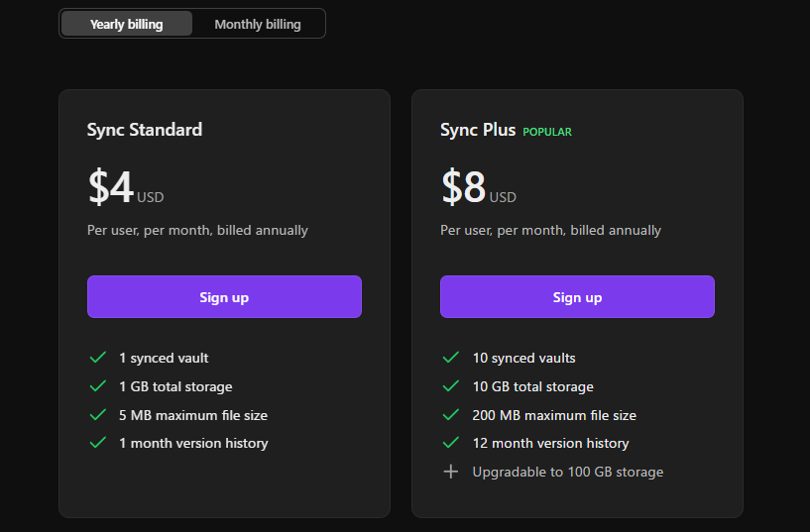Click plus icon beside Upgradable to 100 GB
The image size is (810, 532).
451,472
